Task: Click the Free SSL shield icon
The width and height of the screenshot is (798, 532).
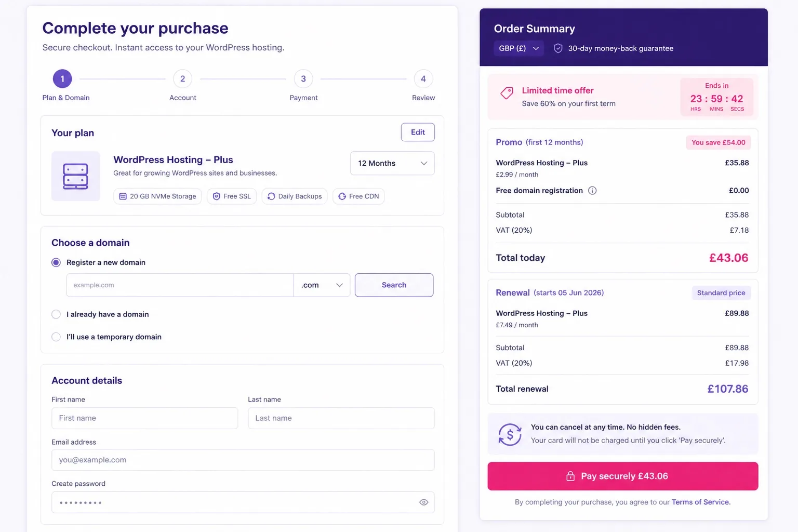Action: 217,196
